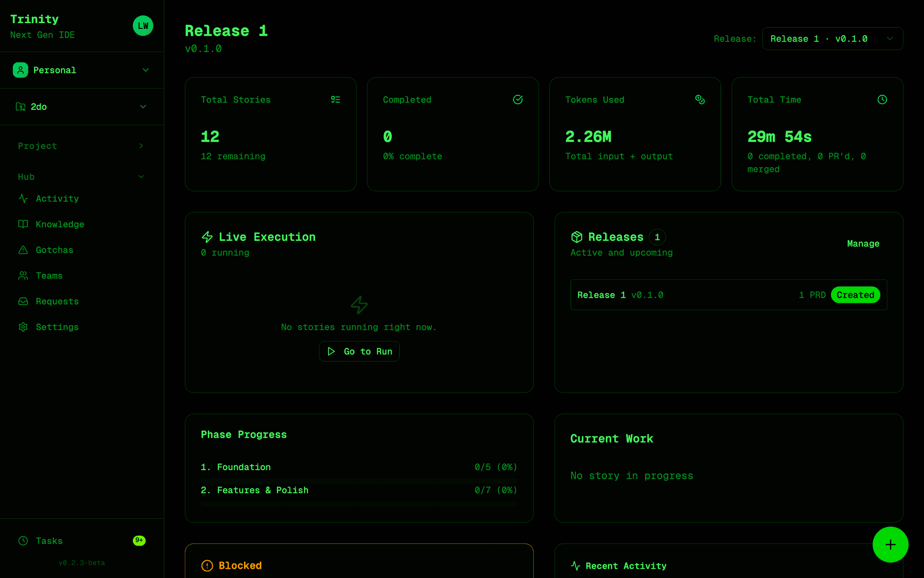Click the Releases package box icon
The height and width of the screenshot is (578, 924).
pyautogui.click(x=577, y=237)
